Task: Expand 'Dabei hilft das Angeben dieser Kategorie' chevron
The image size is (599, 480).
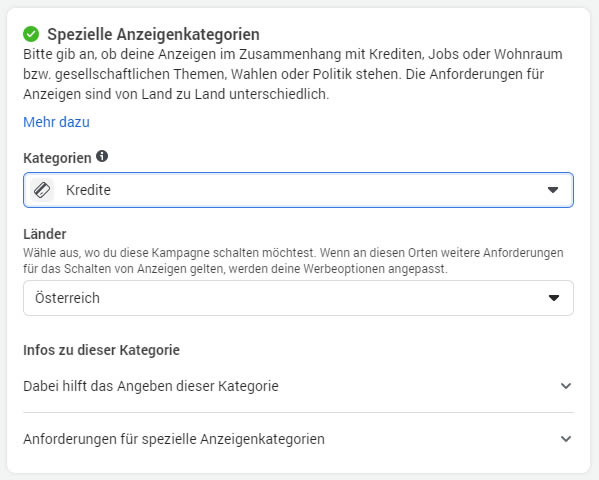Action: tap(566, 386)
